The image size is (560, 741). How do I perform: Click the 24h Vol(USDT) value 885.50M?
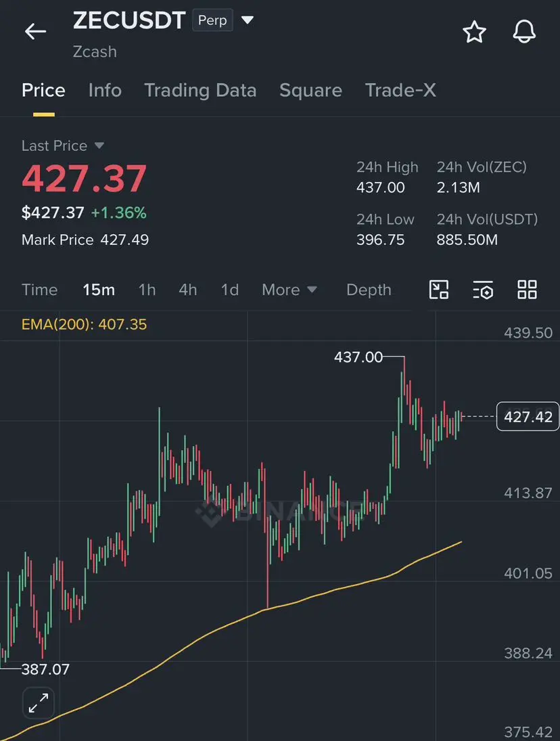(467, 240)
